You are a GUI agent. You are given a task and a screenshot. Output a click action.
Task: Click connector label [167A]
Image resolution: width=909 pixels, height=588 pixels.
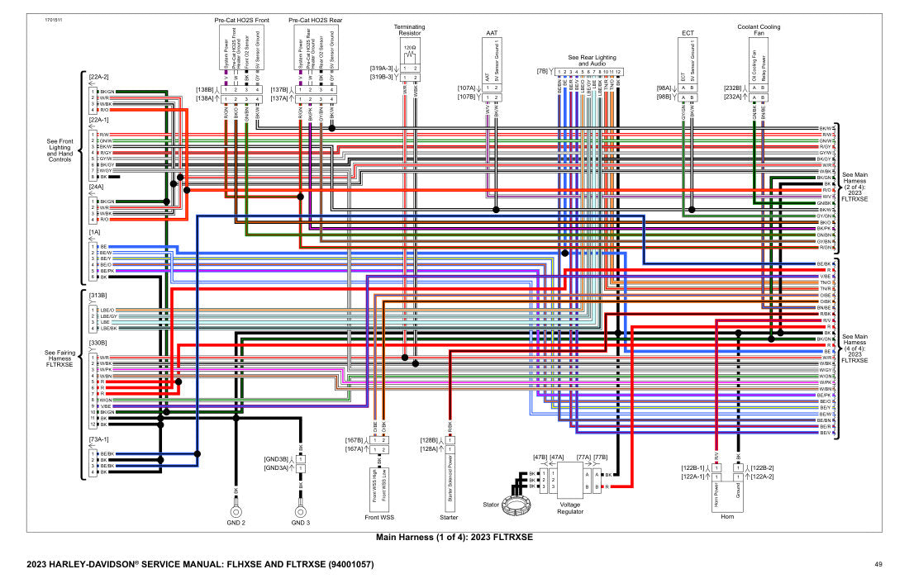pos(355,449)
